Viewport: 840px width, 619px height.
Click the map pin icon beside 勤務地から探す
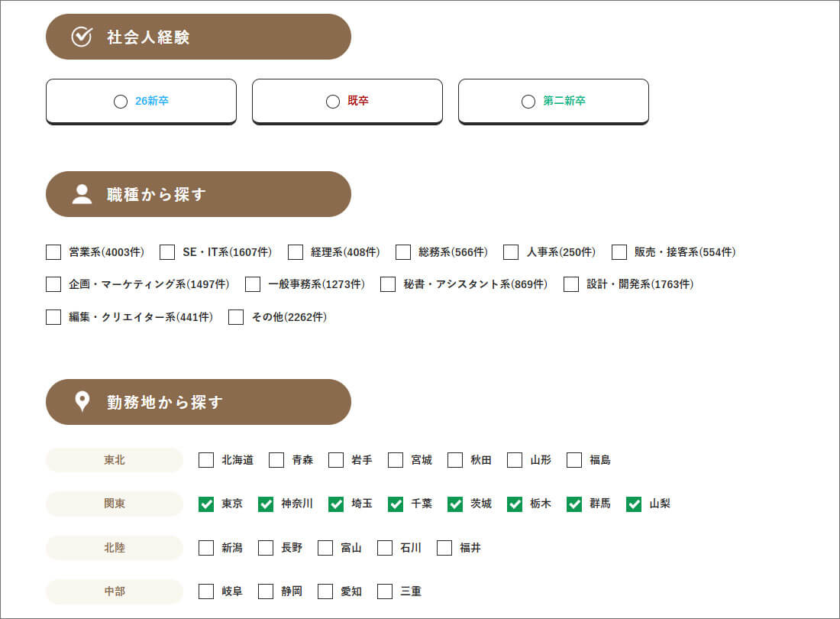click(x=82, y=402)
